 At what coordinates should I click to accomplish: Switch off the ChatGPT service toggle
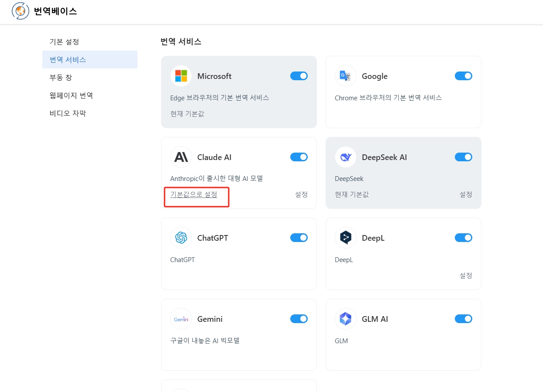299,238
